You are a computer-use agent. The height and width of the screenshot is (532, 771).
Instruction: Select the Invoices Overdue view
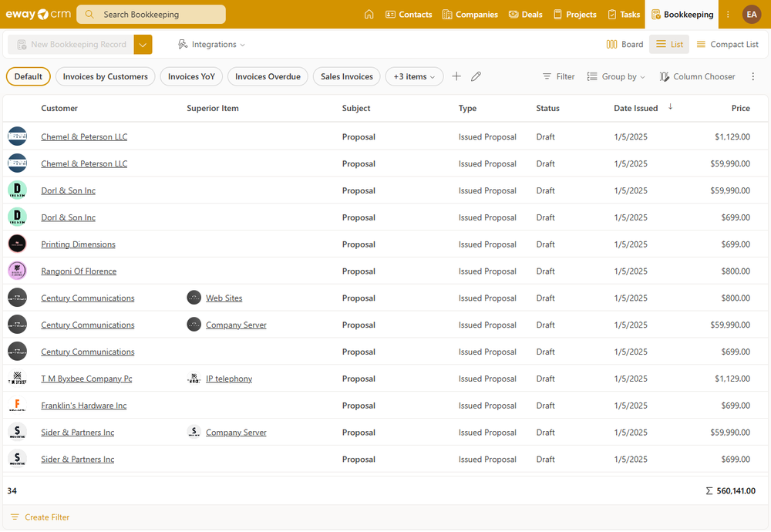tap(268, 76)
